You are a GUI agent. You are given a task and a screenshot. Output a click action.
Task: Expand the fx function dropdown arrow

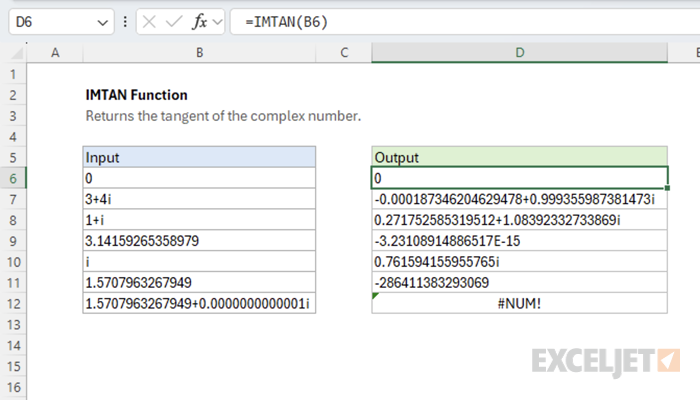(x=217, y=22)
